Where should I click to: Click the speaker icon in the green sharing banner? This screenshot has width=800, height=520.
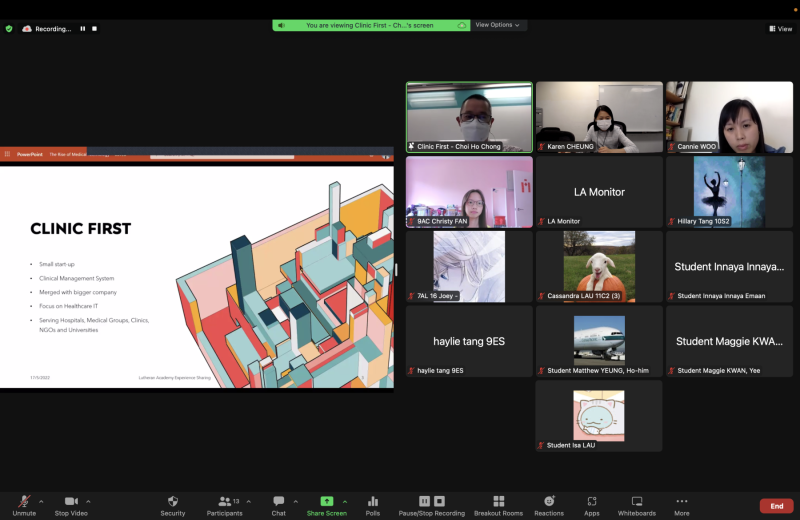281,25
